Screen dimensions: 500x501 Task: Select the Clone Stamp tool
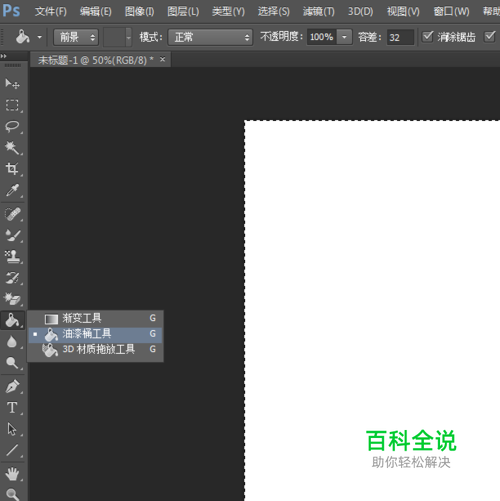pyautogui.click(x=12, y=256)
